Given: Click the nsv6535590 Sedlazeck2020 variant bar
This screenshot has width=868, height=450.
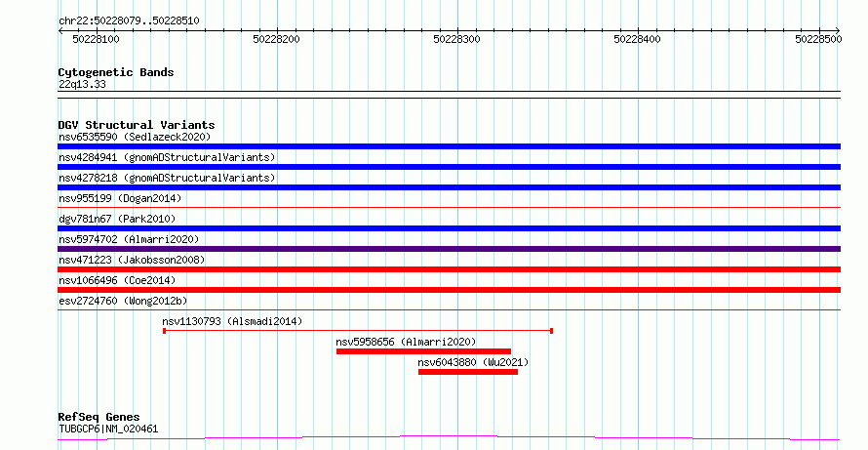Looking at the screenshot, I should point(449,146).
